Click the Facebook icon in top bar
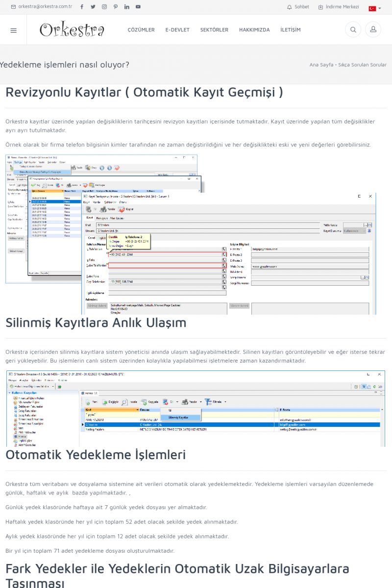The image size is (392, 588). [x=81, y=7]
